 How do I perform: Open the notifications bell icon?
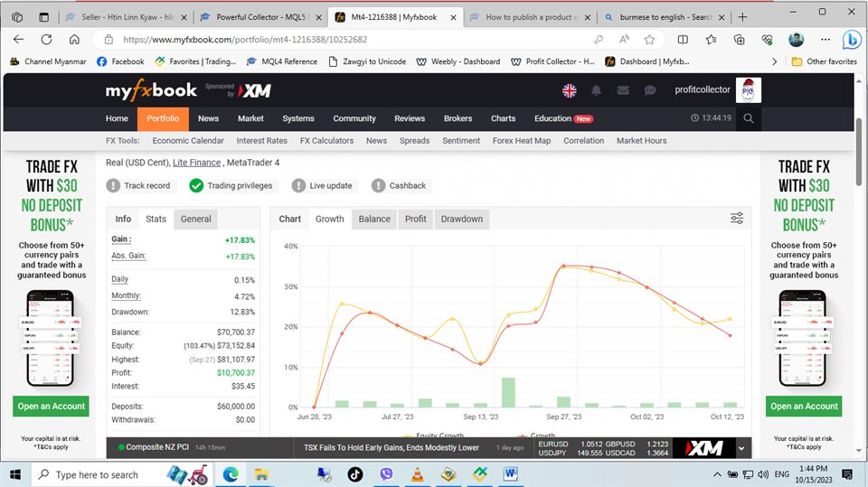596,90
